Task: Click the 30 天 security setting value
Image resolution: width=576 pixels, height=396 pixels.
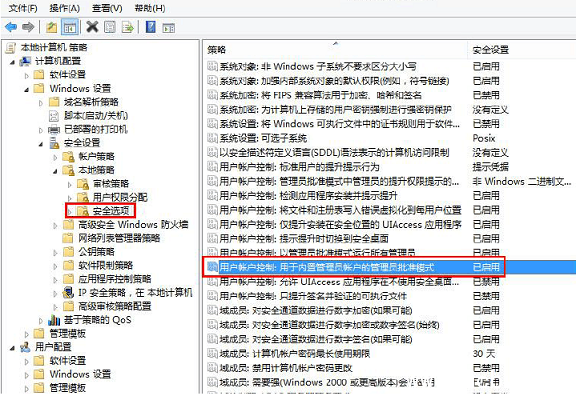Action: click(484, 353)
